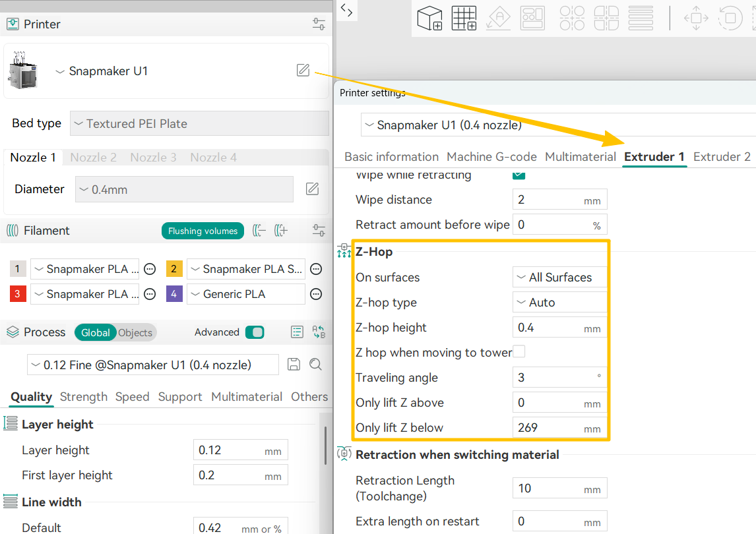This screenshot has width=756, height=534.
Task: Toggle the Advanced mode switch
Action: [x=254, y=332]
